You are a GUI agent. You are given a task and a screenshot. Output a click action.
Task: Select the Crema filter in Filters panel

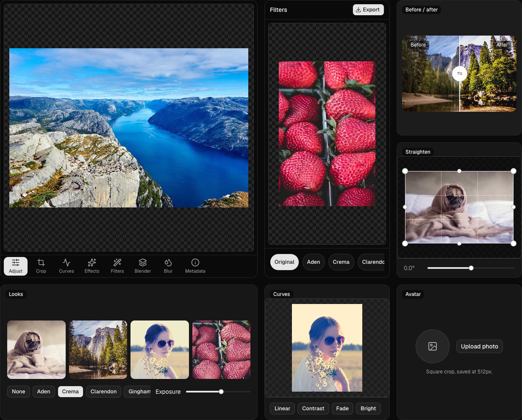[341, 262]
